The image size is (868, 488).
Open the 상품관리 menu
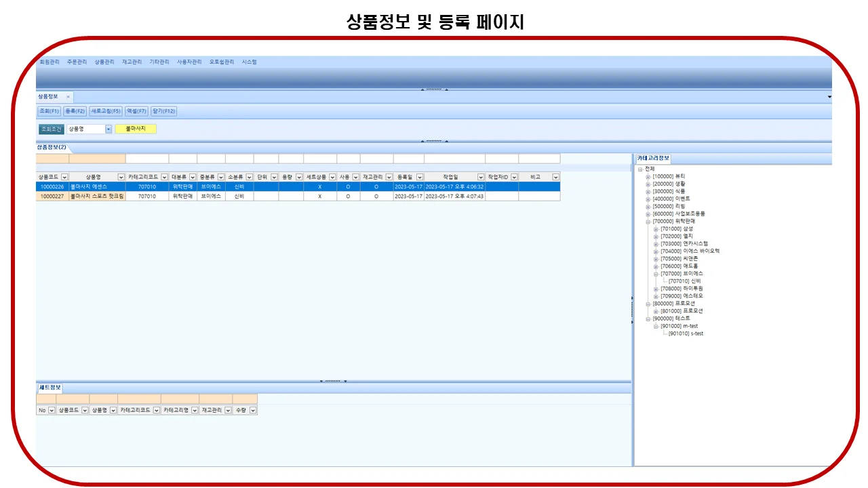click(x=104, y=62)
